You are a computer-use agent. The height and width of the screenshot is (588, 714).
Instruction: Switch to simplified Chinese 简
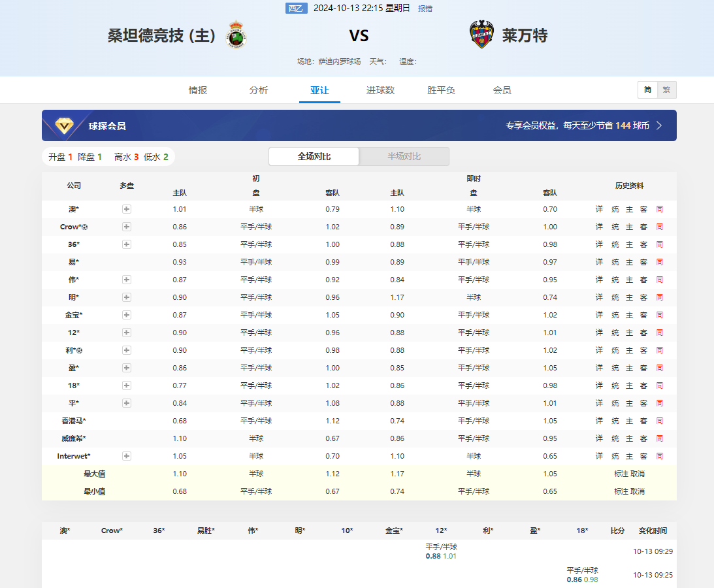point(647,90)
